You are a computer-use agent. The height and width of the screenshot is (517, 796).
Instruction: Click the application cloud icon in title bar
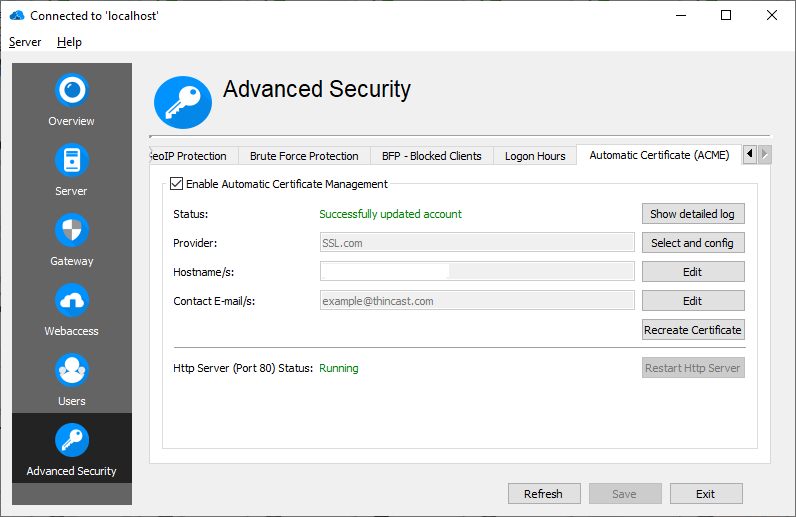click(17, 16)
